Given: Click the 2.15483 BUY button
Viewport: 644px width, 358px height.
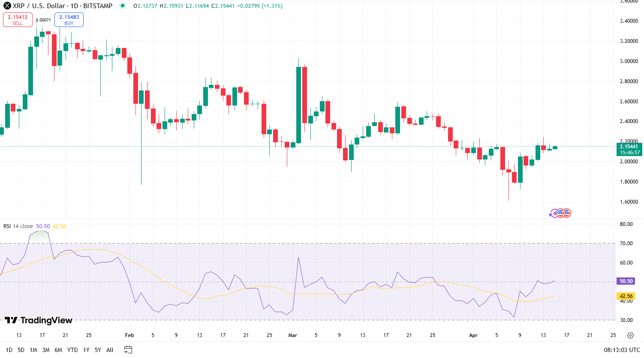Looking at the screenshot, I should (69, 19).
